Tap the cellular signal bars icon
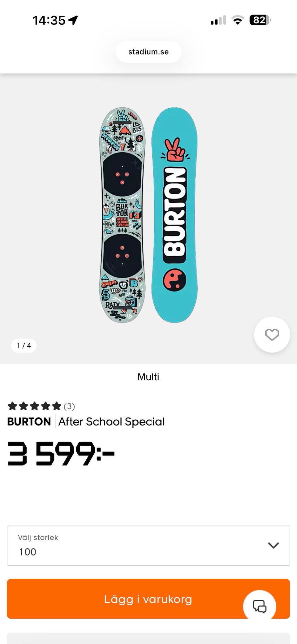 218,20
